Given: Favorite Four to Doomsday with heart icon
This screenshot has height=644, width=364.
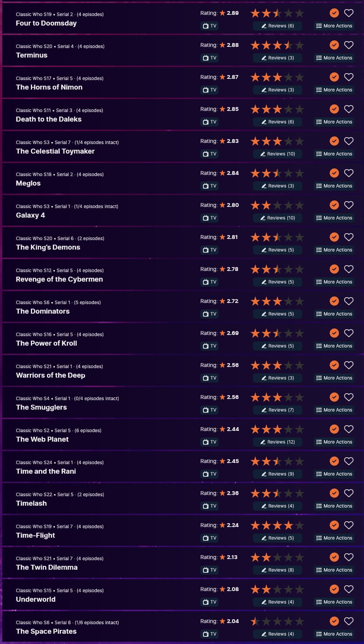Looking at the screenshot, I should [349, 13].
